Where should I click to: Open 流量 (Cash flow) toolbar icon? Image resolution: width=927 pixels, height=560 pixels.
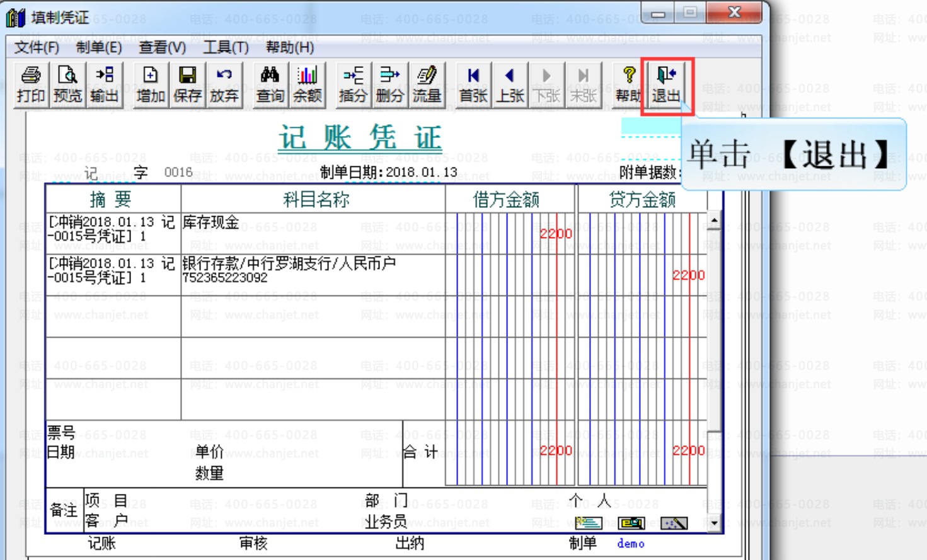tap(427, 84)
